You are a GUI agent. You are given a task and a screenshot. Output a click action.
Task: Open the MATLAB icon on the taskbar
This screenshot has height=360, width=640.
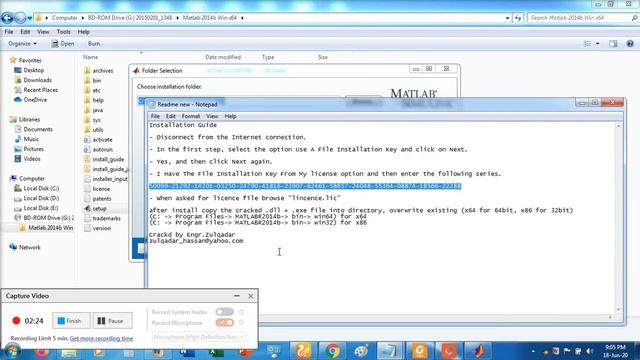pos(478,351)
